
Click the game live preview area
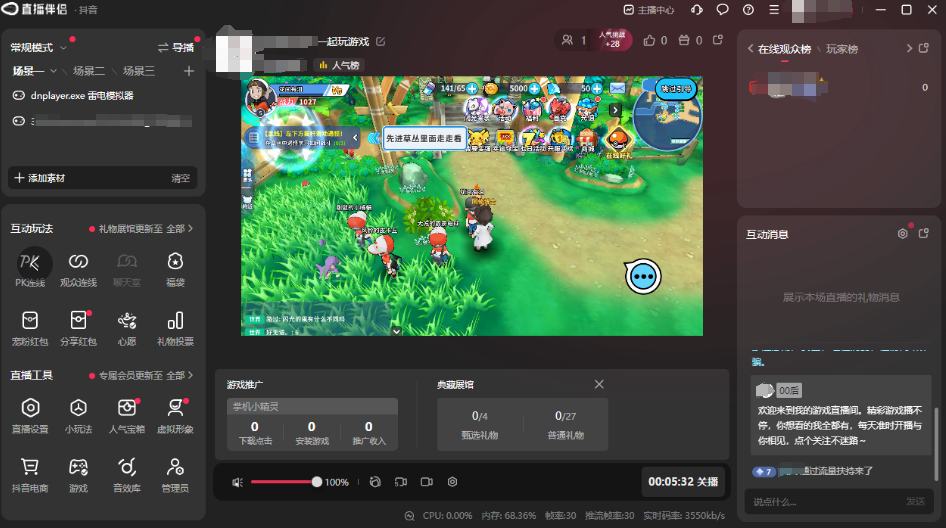click(472, 206)
